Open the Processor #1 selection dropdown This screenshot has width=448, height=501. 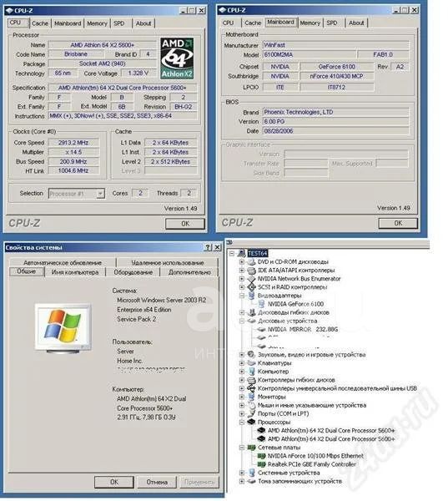click(x=100, y=194)
